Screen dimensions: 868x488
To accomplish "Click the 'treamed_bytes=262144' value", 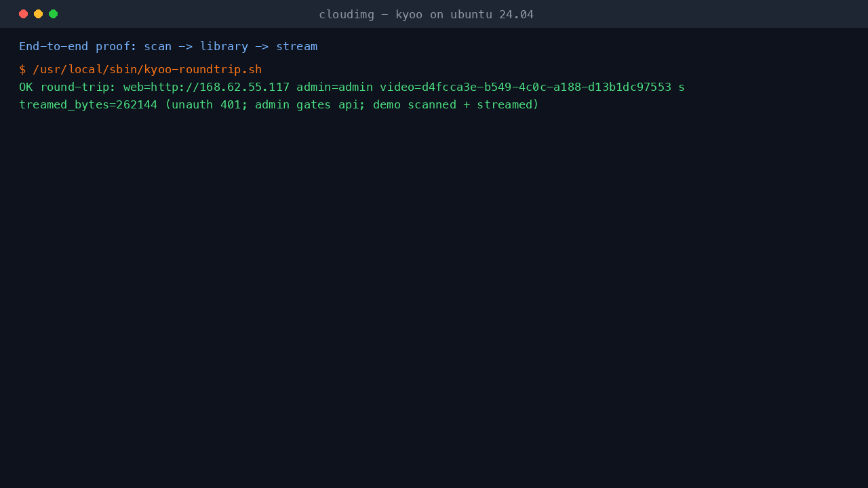I will [88, 104].
